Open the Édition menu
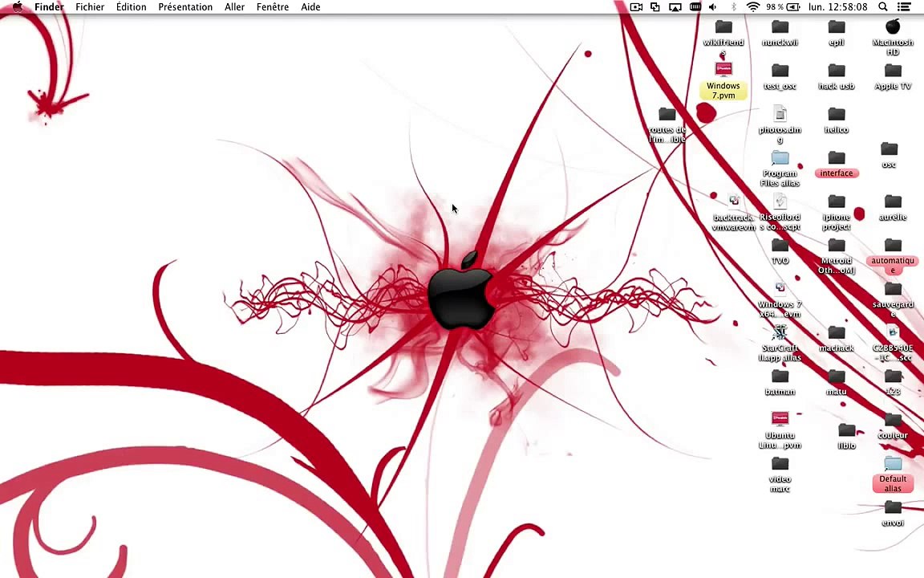This screenshot has height=578, width=924. tap(131, 7)
